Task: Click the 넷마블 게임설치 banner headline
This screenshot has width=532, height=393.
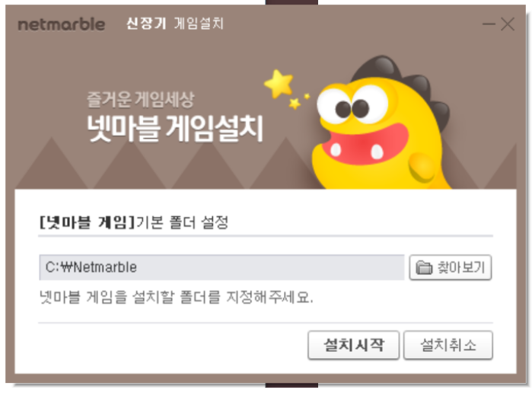Action: point(175,129)
